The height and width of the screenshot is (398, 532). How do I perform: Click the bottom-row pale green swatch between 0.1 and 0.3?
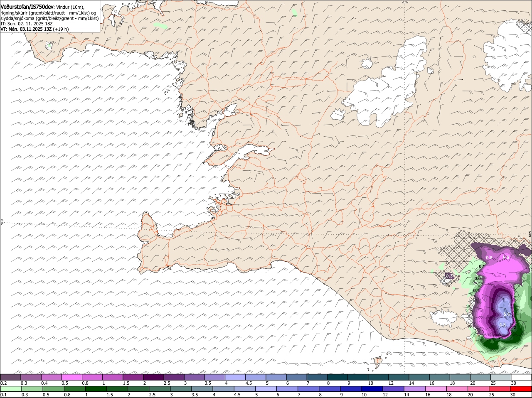pos(11,389)
